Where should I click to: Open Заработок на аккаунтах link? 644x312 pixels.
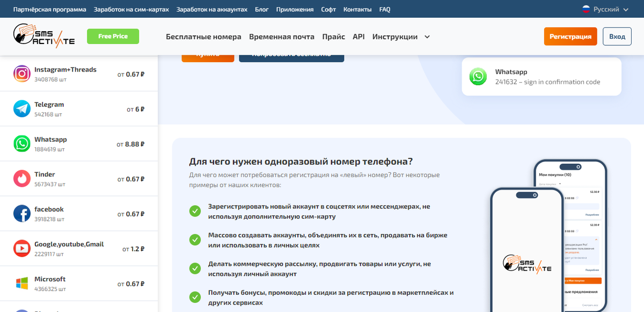click(212, 10)
